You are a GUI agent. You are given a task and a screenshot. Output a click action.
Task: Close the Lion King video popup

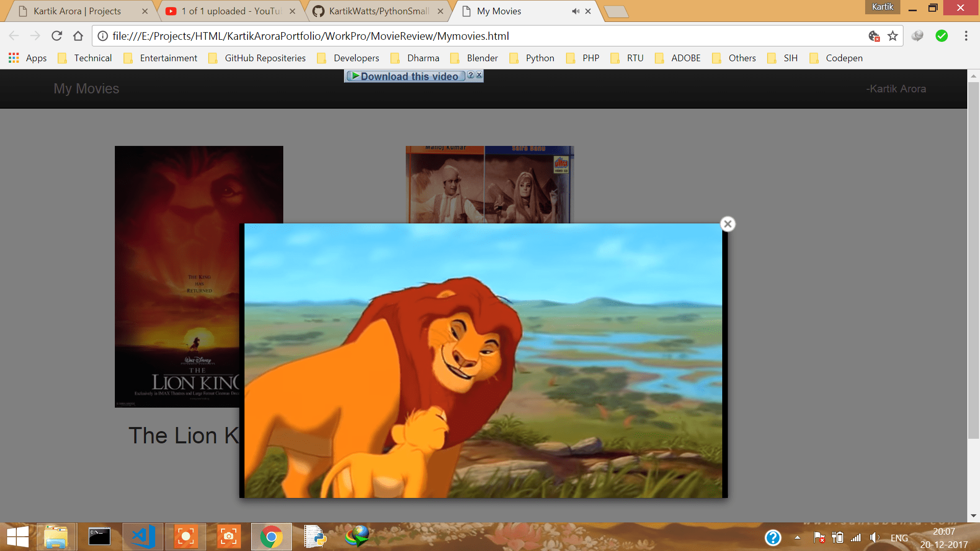pos(728,224)
